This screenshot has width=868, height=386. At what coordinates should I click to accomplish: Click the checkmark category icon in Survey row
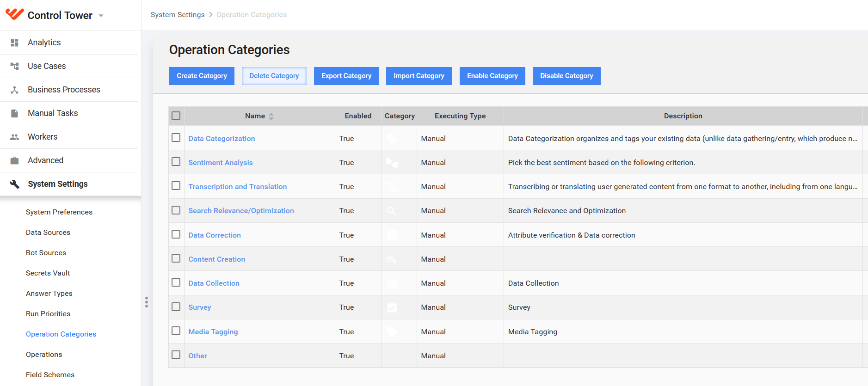(392, 307)
